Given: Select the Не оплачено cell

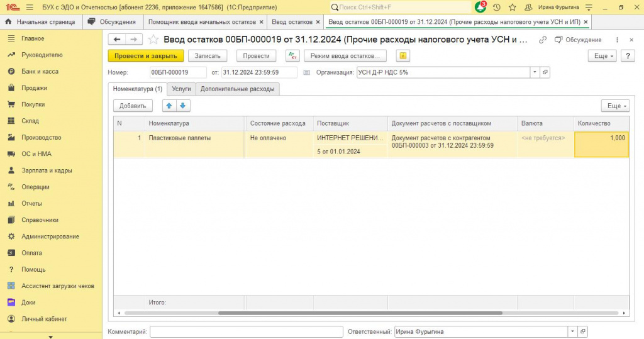Looking at the screenshot, I should pos(279,145).
